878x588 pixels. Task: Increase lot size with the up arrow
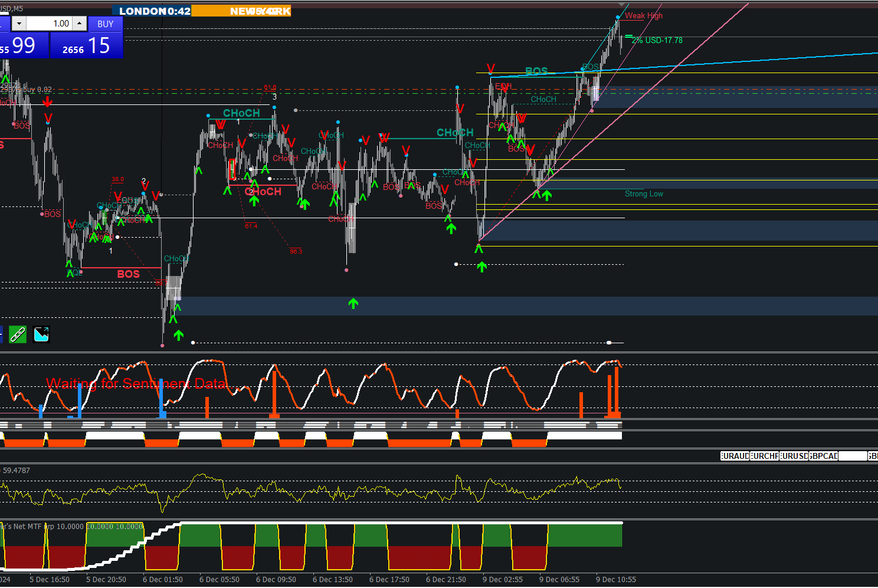tap(79, 24)
